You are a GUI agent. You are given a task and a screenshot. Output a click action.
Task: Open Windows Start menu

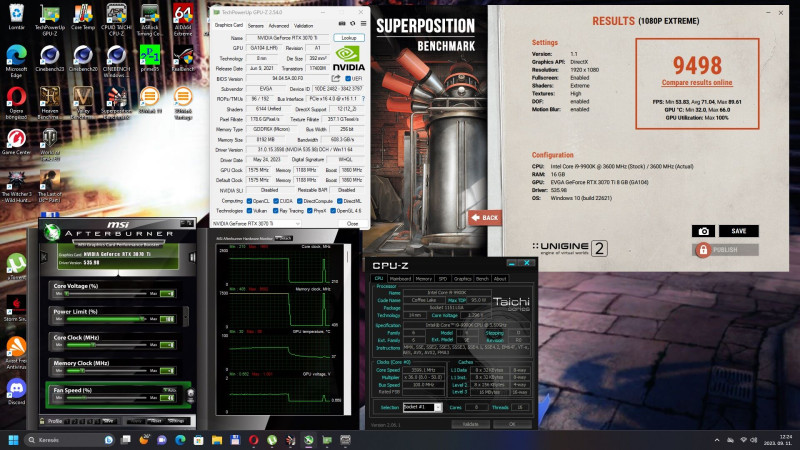click(x=13, y=440)
